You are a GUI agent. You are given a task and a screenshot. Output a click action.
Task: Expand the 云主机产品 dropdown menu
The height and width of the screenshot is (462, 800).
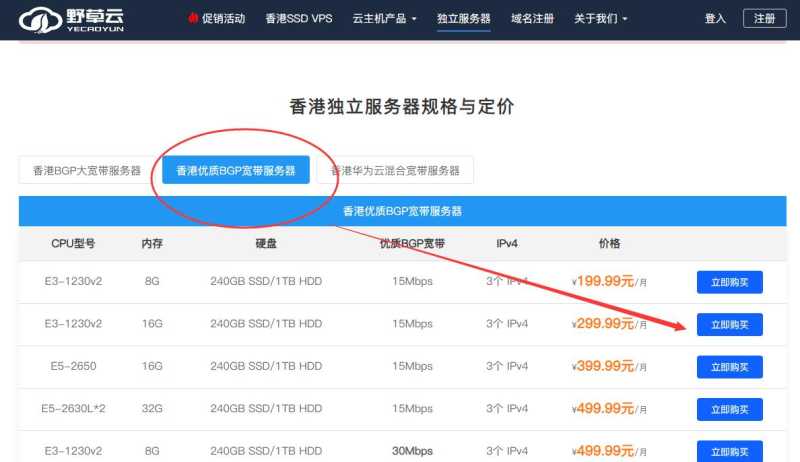coord(385,19)
